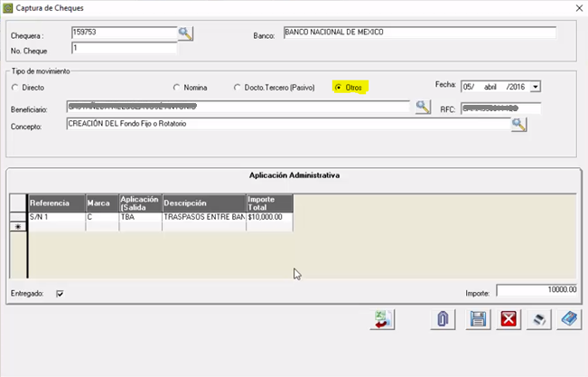Toggle the Entregado checkbox

click(x=60, y=293)
